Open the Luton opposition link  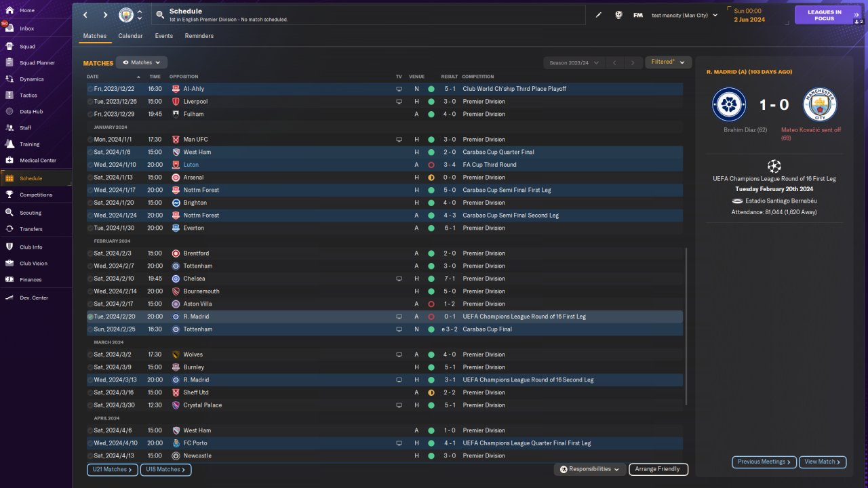coord(191,165)
